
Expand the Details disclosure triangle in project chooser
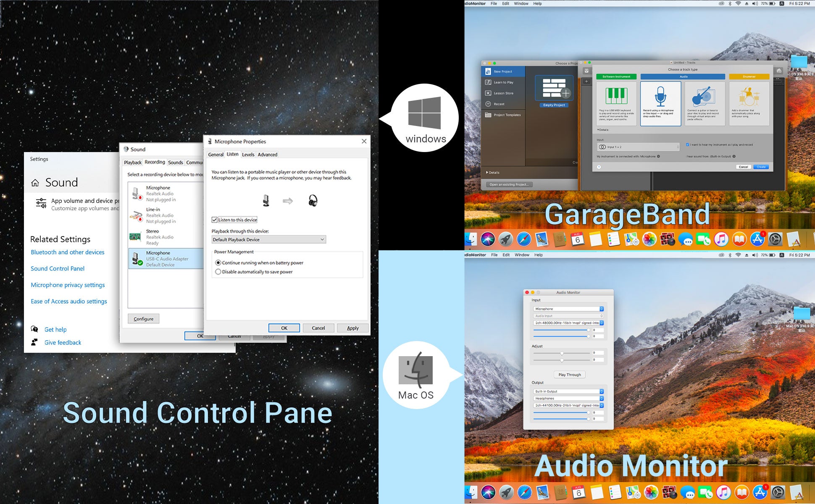pos(487,173)
